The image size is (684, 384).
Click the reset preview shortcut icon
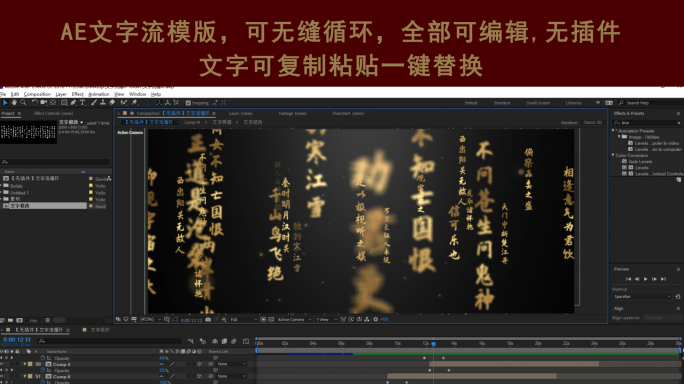click(678, 297)
